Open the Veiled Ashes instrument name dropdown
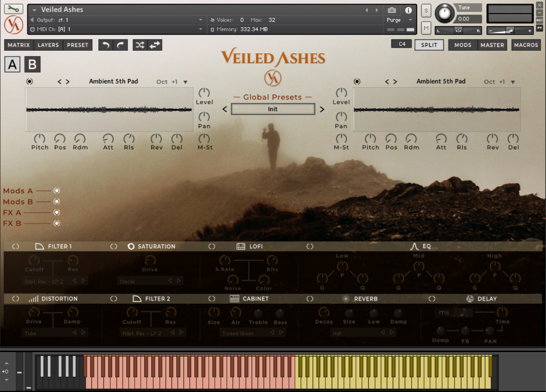This screenshot has width=546, height=392. point(34,10)
